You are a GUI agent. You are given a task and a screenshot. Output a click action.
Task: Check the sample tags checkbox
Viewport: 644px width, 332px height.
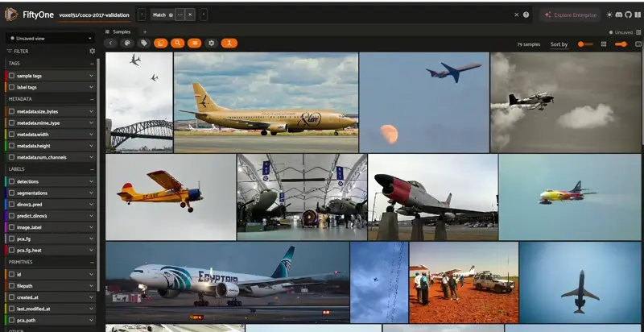tap(12, 76)
